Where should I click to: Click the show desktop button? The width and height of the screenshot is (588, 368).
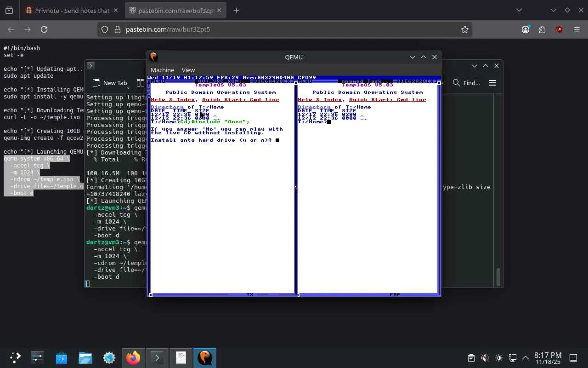[573, 358]
